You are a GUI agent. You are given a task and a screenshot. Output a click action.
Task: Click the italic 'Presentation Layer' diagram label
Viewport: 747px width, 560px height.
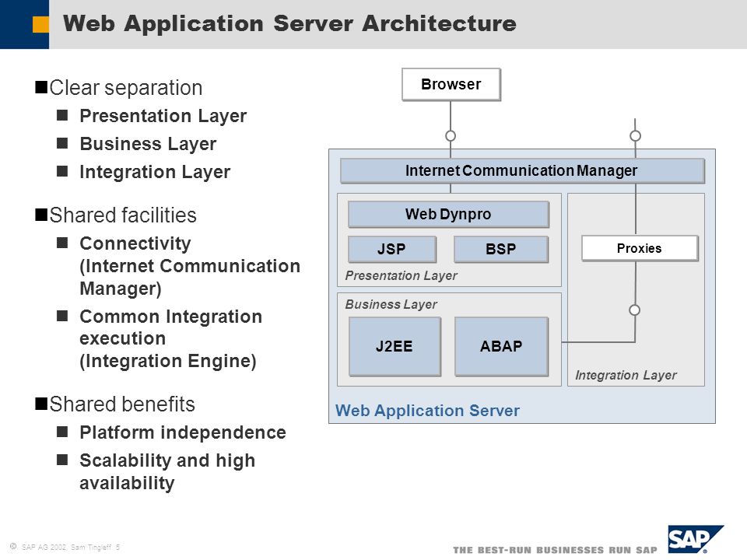(x=402, y=275)
